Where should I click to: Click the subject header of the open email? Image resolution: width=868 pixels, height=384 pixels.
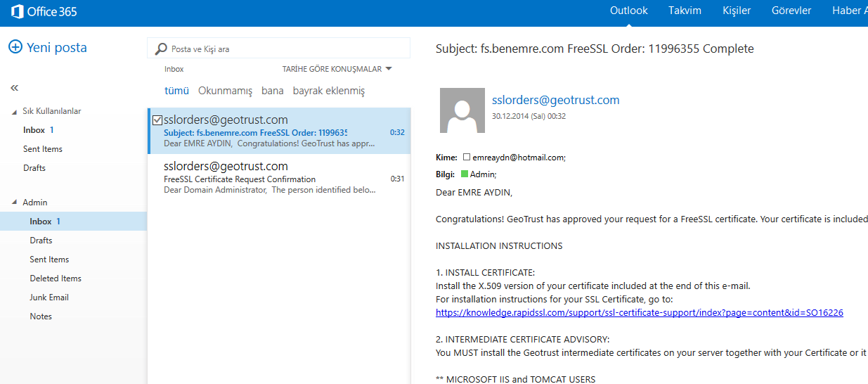(x=595, y=49)
